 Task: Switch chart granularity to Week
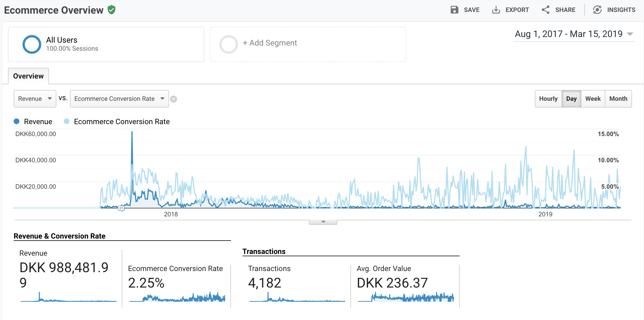click(593, 99)
